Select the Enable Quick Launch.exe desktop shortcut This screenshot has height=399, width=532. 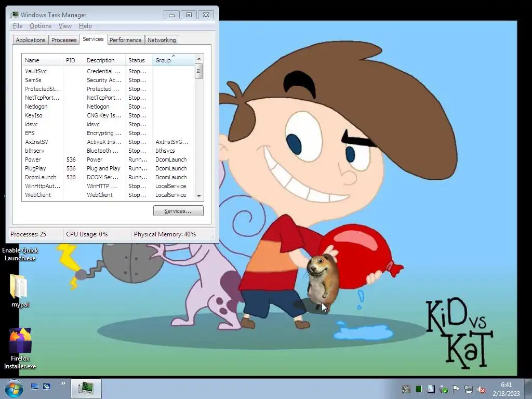pyautogui.click(x=20, y=254)
